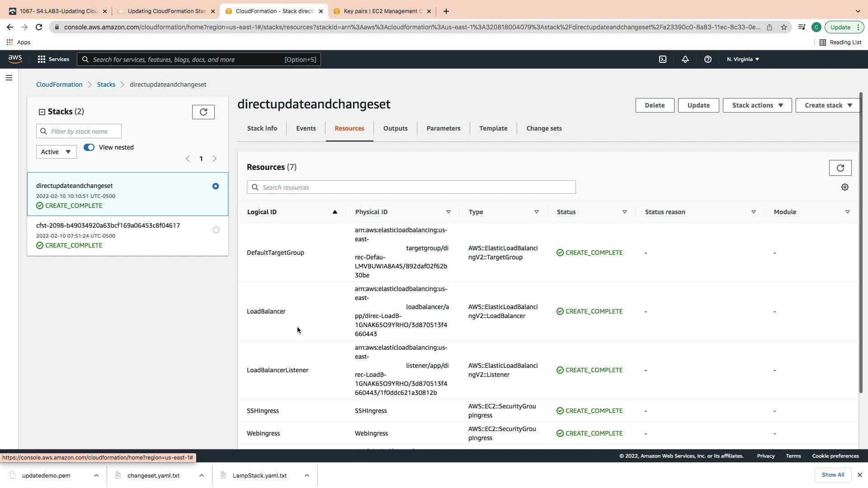Open the AWS support help icon

tap(708, 59)
